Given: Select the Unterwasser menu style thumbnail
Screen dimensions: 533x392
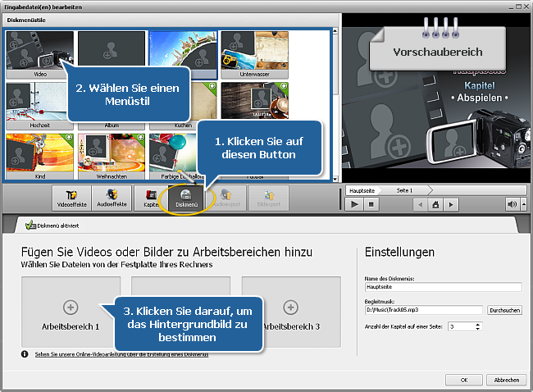Looking at the screenshot, I should 255,54.
